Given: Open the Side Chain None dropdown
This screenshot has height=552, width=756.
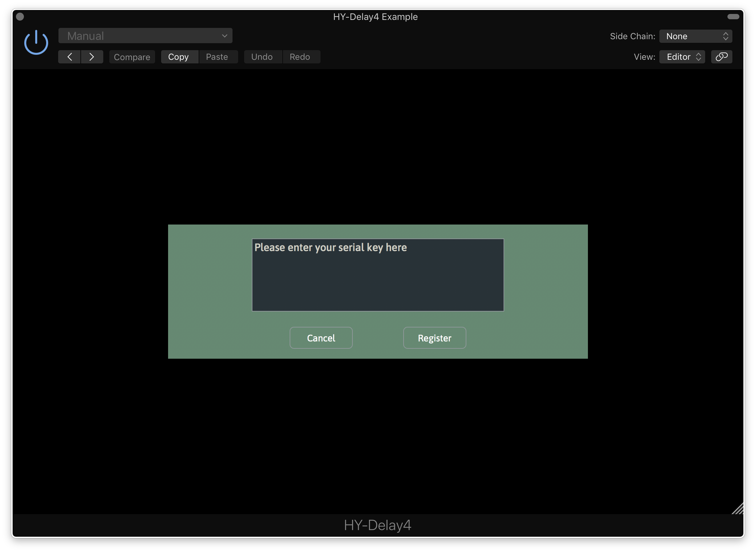Looking at the screenshot, I should tap(695, 36).
